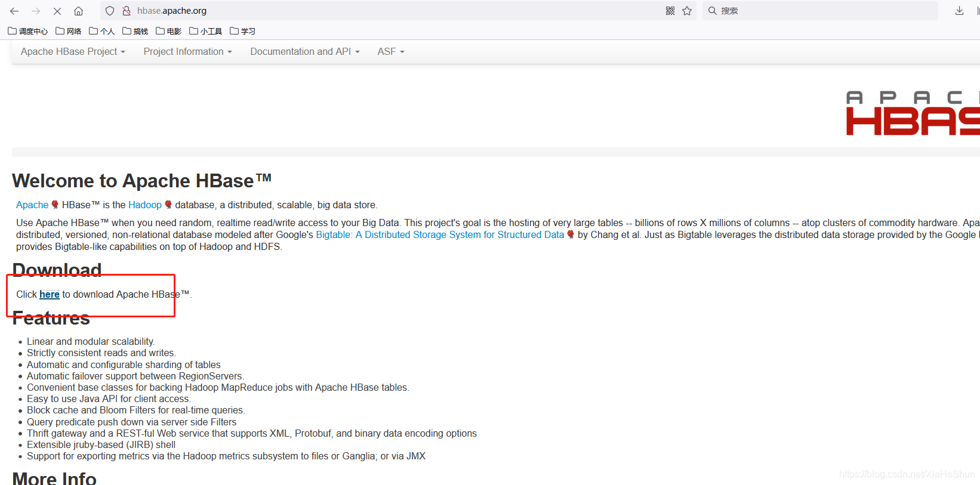Click the 'More Info' heading
980x485 pixels.
(54, 478)
